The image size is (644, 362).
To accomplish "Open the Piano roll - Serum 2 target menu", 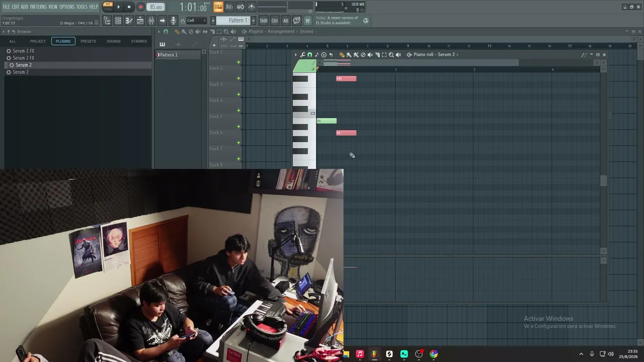I will (434, 55).
